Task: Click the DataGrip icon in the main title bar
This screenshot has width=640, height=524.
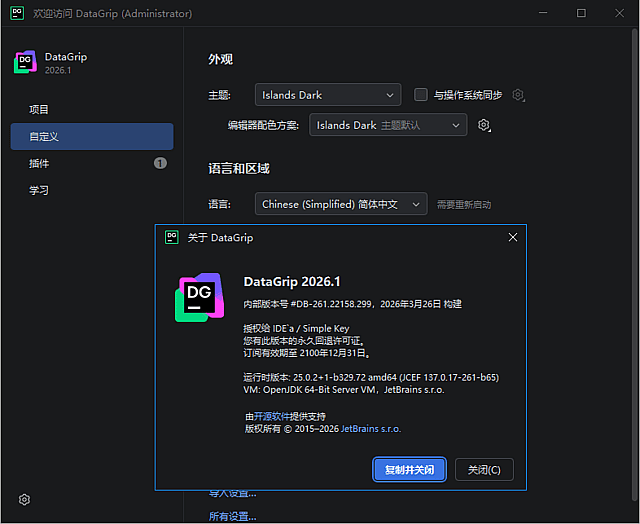Action: 15,14
